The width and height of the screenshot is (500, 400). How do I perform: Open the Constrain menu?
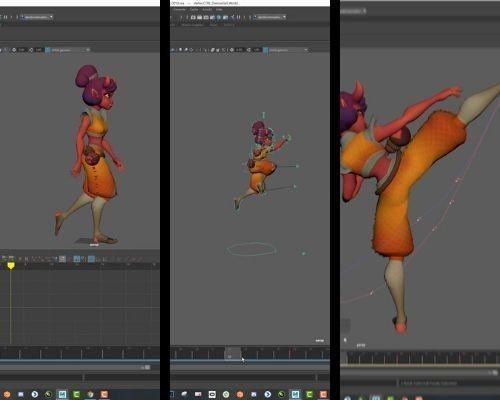pyautogui.click(x=179, y=9)
